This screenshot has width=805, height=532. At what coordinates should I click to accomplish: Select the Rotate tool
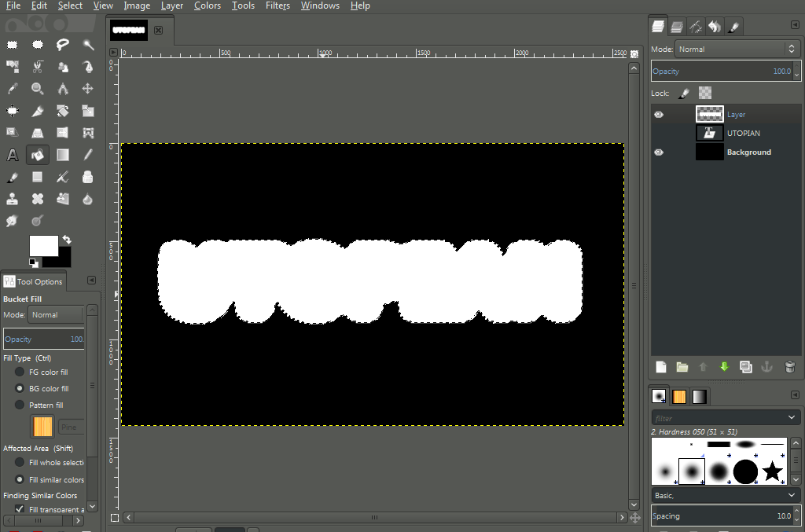coord(63,111)
